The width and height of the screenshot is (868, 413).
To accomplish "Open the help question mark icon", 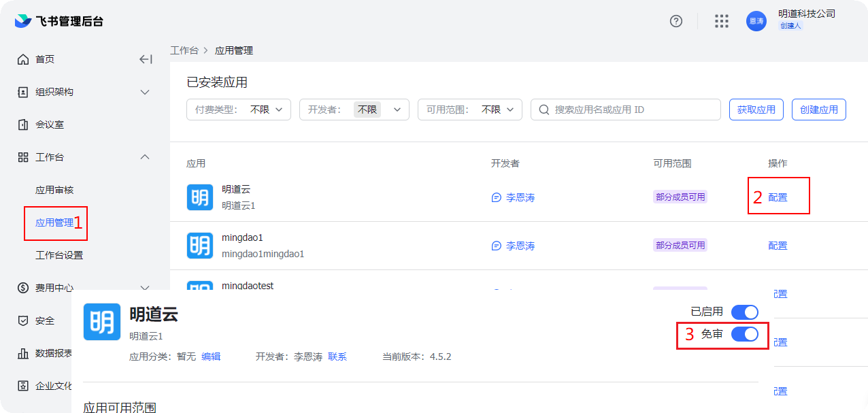I will pos(676,20).
